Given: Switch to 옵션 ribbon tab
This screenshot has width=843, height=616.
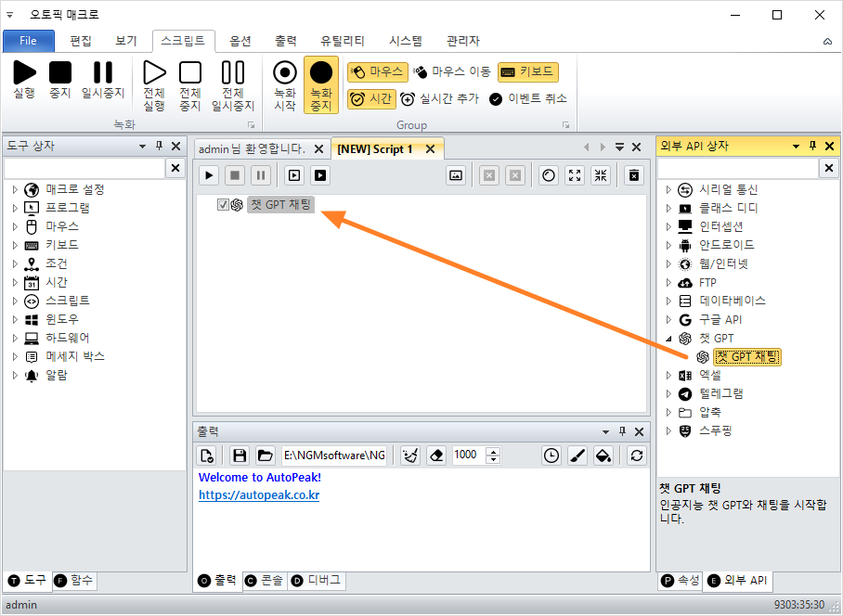Looking at the screenshot, I should point(240,41).
